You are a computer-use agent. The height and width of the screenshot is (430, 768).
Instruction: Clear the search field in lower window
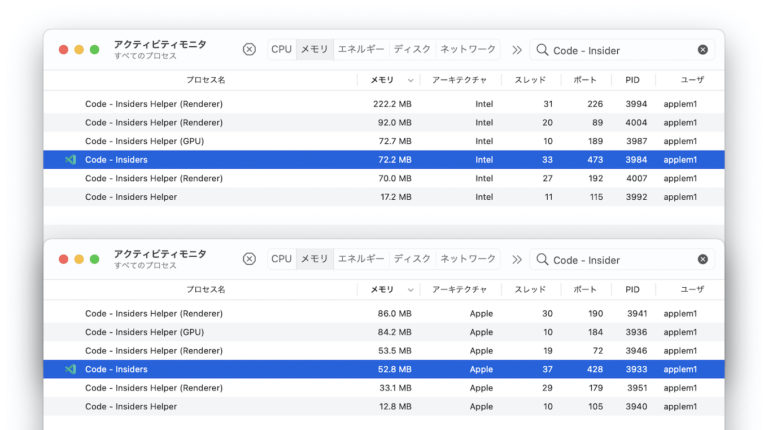tap(702, 259)
